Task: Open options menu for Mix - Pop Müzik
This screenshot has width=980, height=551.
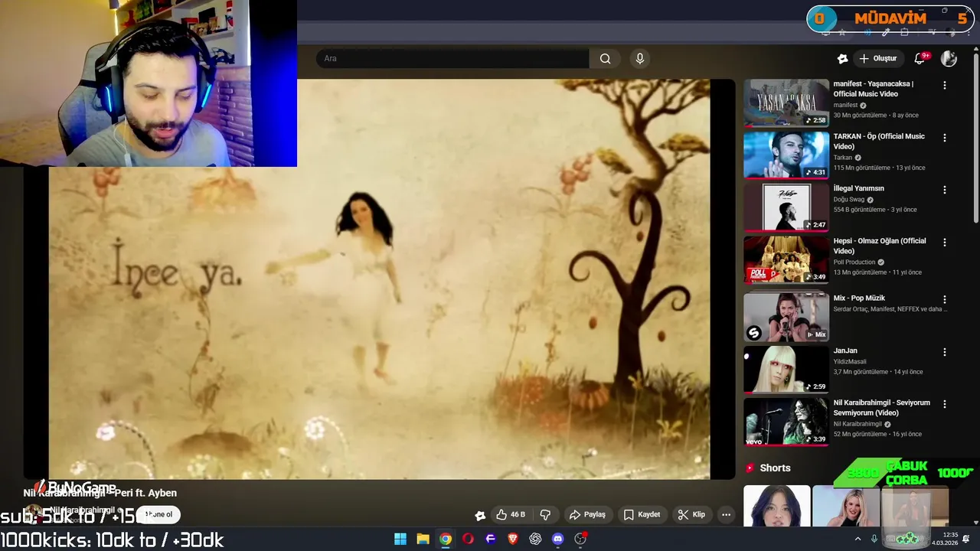Action: click(x=945, y=299)
